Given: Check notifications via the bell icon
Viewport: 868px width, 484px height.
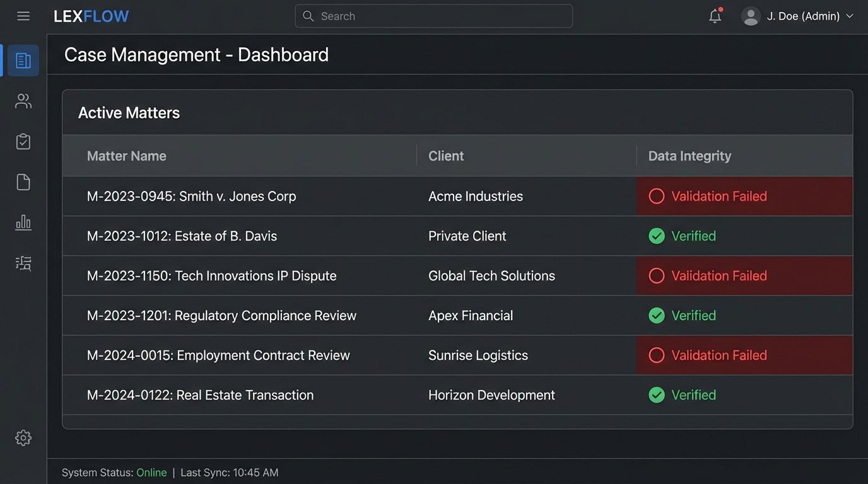Looking at the screenshot, I should (715, 16).
